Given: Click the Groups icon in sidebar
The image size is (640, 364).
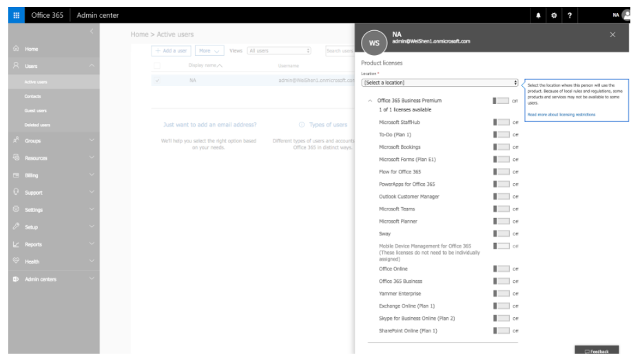Looking at the screenshot, I should pyautogui.click(x=16, y=140).
